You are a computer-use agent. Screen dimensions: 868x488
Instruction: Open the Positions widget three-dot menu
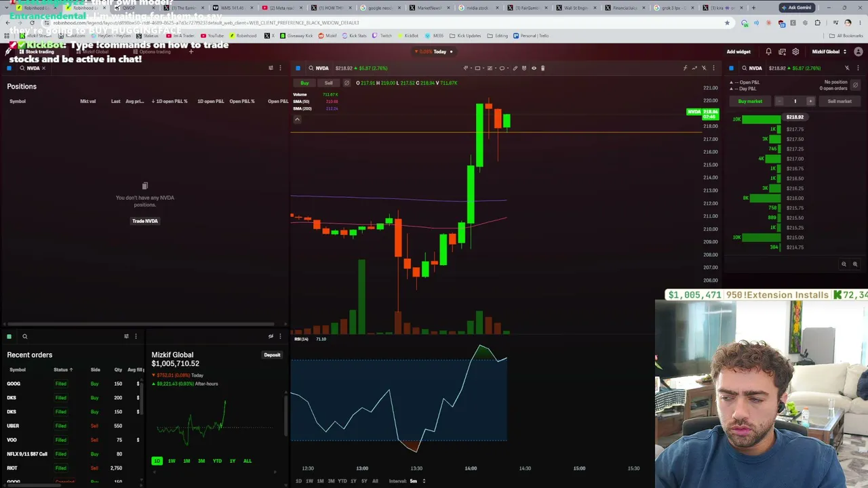tap(280, 68)
